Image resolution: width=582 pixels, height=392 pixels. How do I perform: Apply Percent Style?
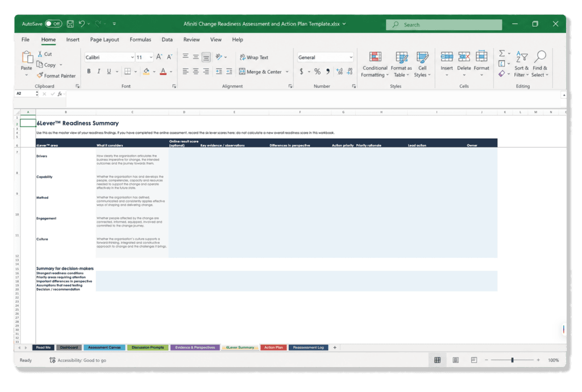(x=317, y=71)
